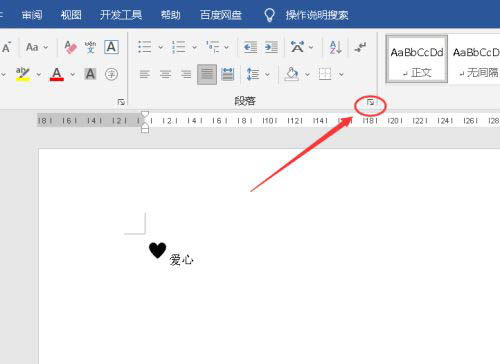
Task: Click the phonetic guide icon
Action: [90, 47]
